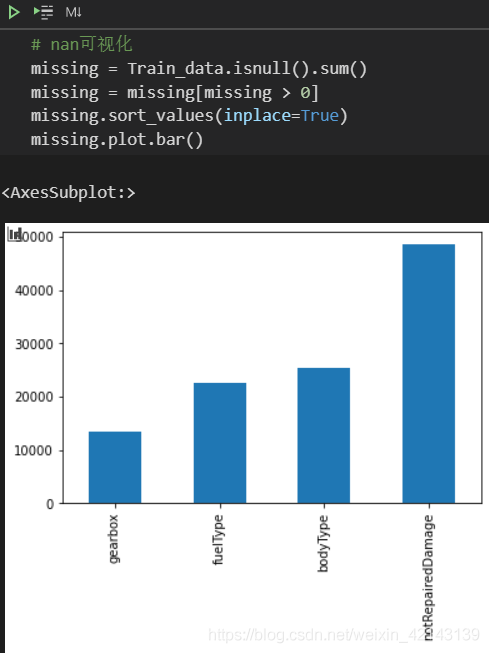489x653 pixels.
Task: Select the gearbox bar in the chart
Action: pyautogui.click(x=115, y=467)
